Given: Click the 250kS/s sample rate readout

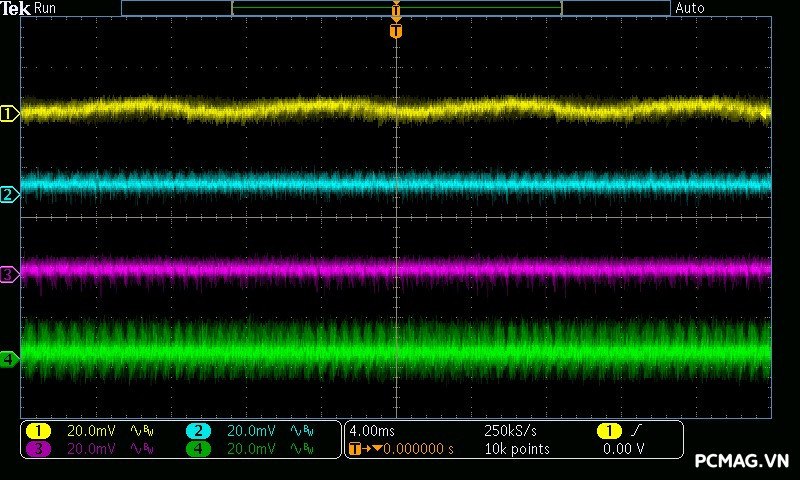Looking at the screenshot, I should point(510,431).
